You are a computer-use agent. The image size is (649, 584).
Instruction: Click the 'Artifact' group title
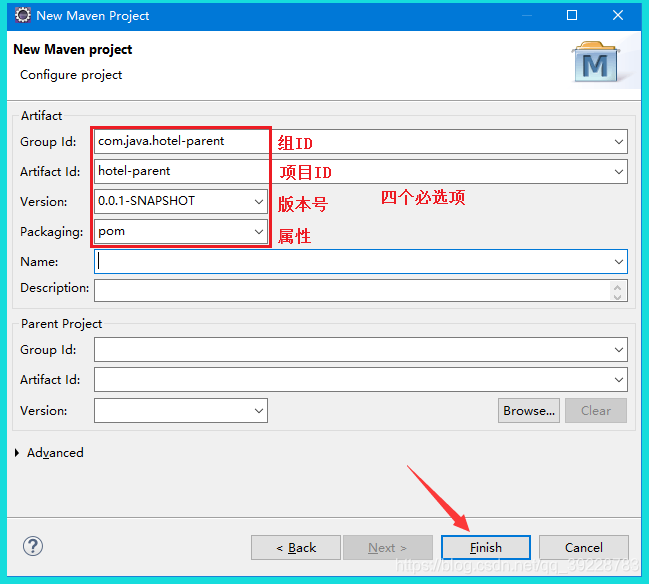point(41,115)
